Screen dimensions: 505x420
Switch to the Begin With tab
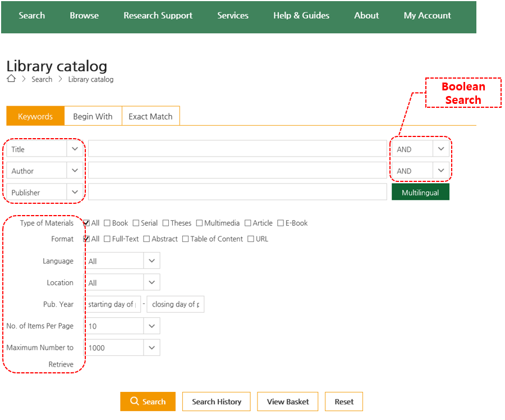[93, 116]
